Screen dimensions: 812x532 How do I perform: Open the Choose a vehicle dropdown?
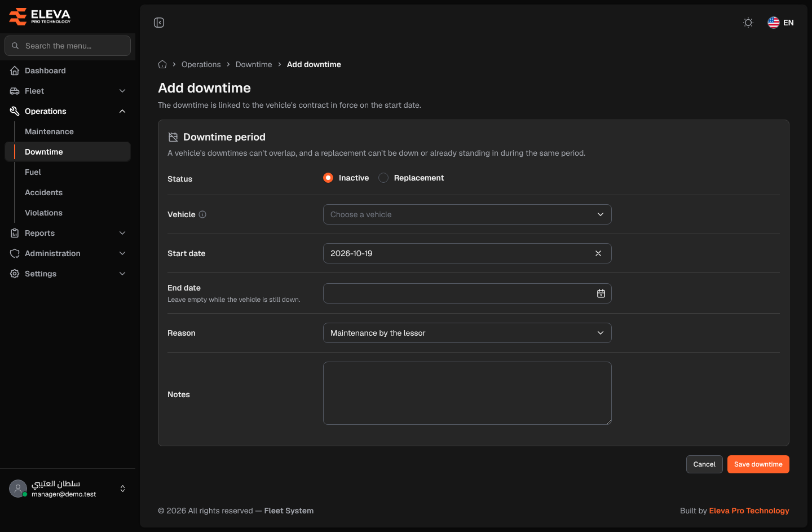467,214
